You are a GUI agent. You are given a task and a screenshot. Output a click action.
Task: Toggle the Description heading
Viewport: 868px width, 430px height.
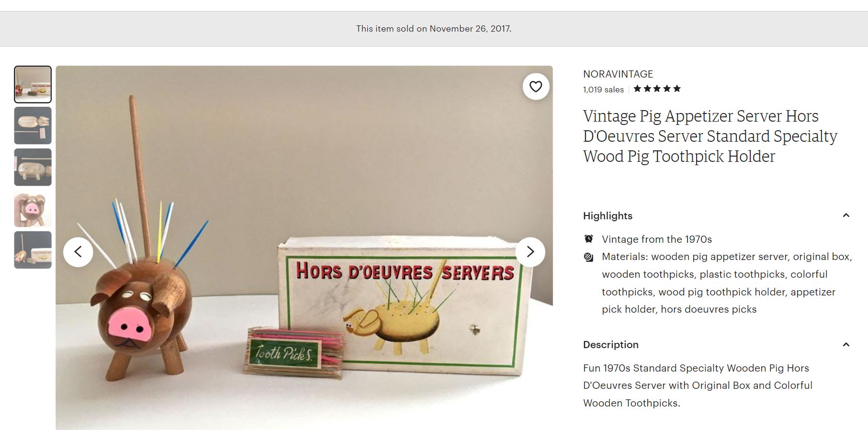tap(610, 345)
